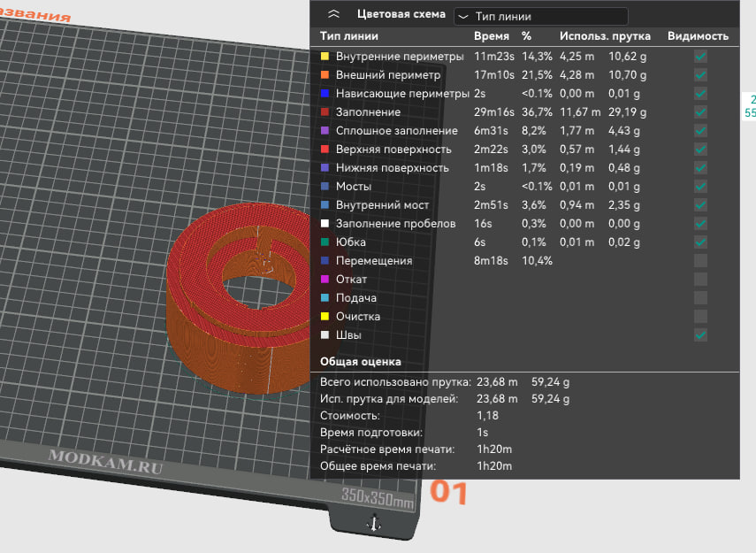Click the purple Сплошное заполнение swatch
Viewport: 756px width, 553px height.
[325, 131]
